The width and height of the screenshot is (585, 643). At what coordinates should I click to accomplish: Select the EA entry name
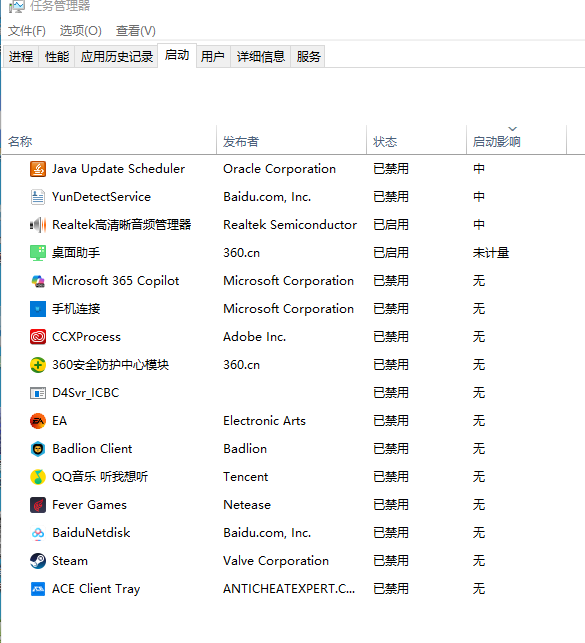pos(59,421)
